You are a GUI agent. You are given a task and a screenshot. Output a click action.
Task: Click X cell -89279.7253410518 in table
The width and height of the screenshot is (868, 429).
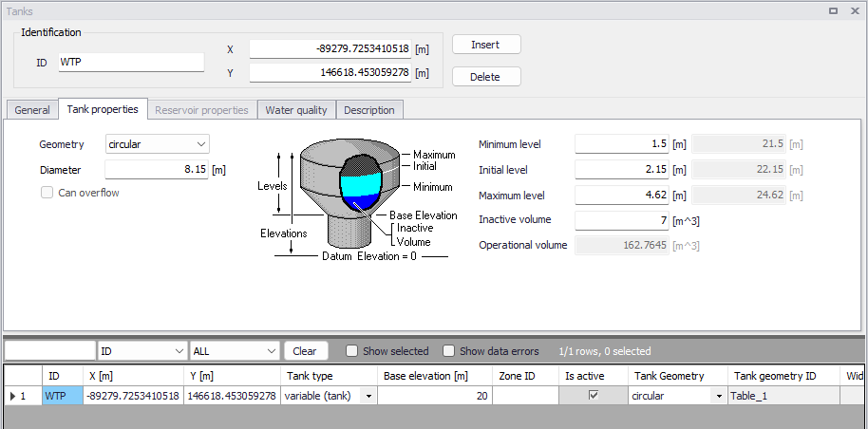pyautogui.click(x=133, y=396)
